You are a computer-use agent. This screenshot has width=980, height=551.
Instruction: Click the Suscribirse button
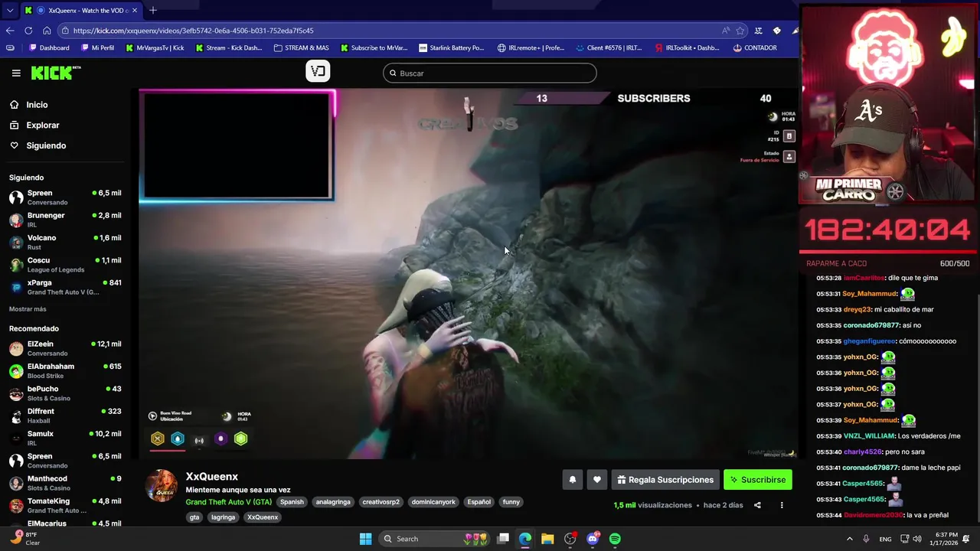[x=758, y=480]
